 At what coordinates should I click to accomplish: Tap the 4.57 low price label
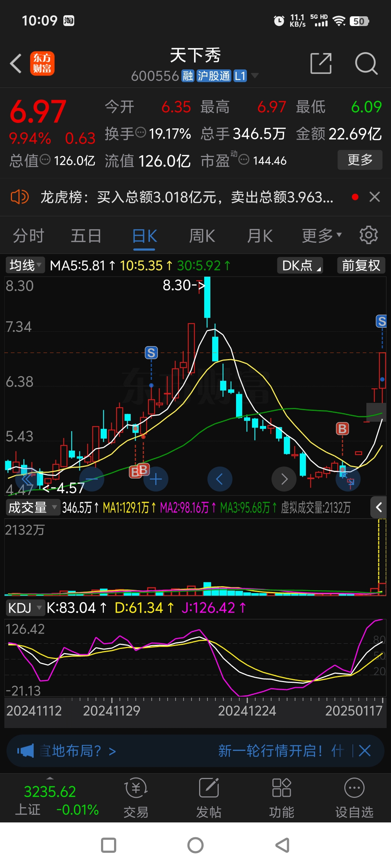(x=64, y=488)
